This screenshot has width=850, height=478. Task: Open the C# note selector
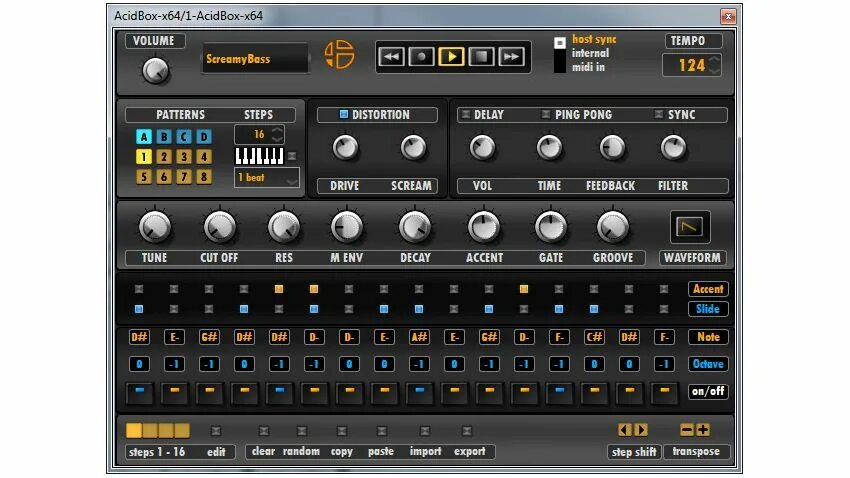[x=594, y=337]
